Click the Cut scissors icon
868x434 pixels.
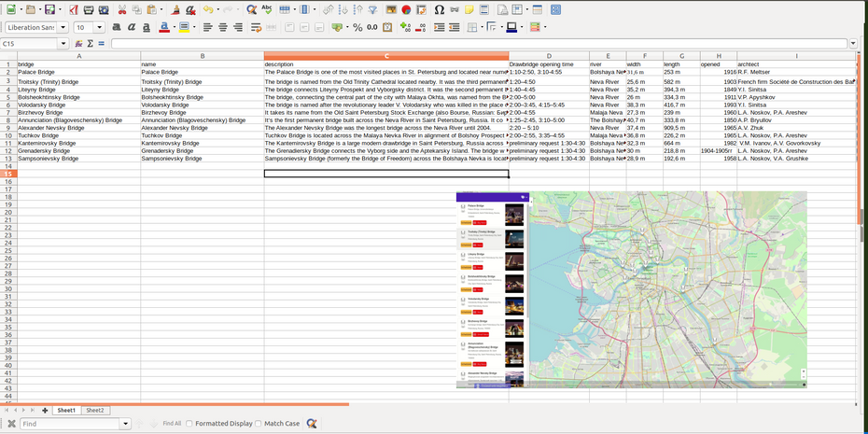click(123, 9)
